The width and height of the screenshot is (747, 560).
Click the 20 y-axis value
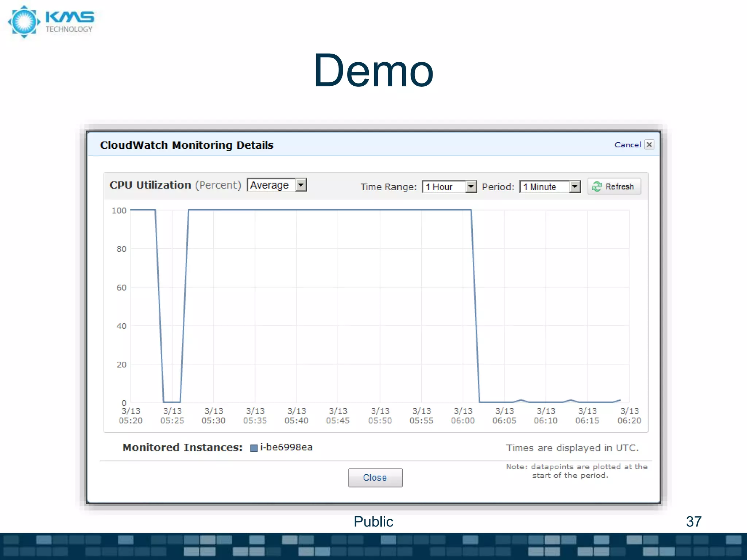(121, 365)
